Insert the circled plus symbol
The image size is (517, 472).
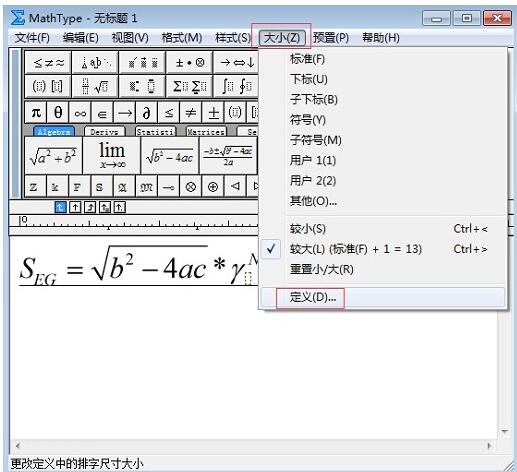tap(213, 187)
